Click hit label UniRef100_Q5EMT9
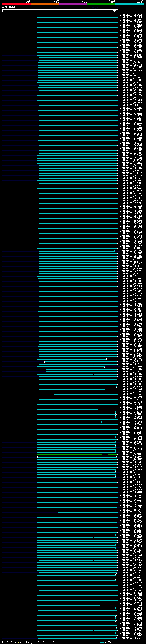The width and height of the screenshot is (146, 644). click(131, 419)
